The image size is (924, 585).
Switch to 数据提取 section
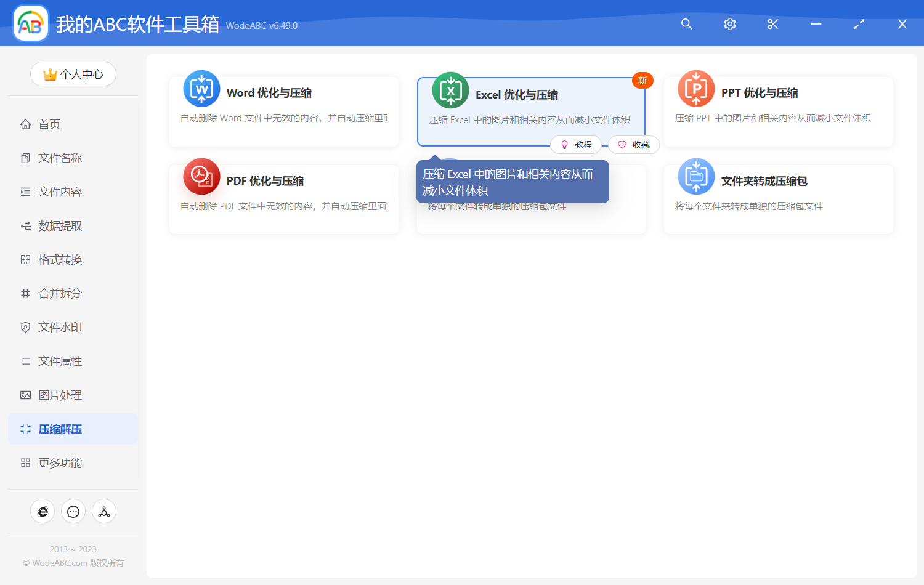[x=73, y=226]
